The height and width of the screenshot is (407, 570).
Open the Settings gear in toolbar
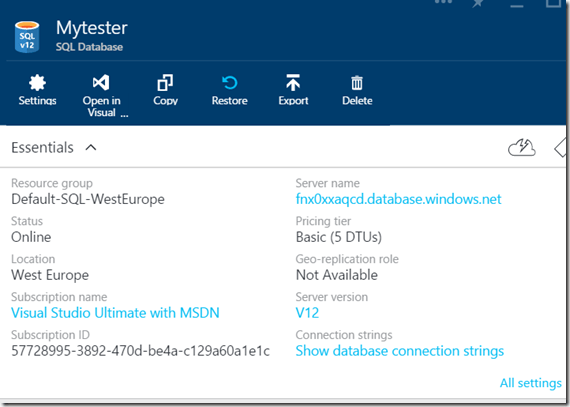click(x=37, y=83)
